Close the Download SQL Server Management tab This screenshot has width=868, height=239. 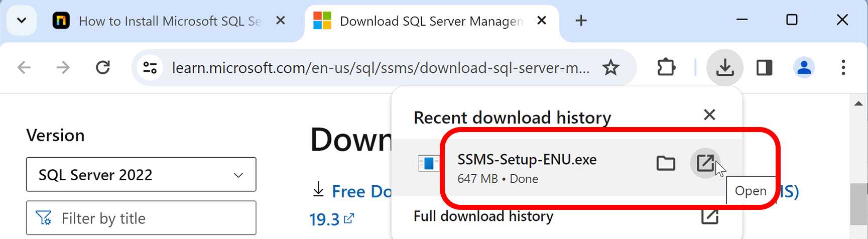[542, 21]
